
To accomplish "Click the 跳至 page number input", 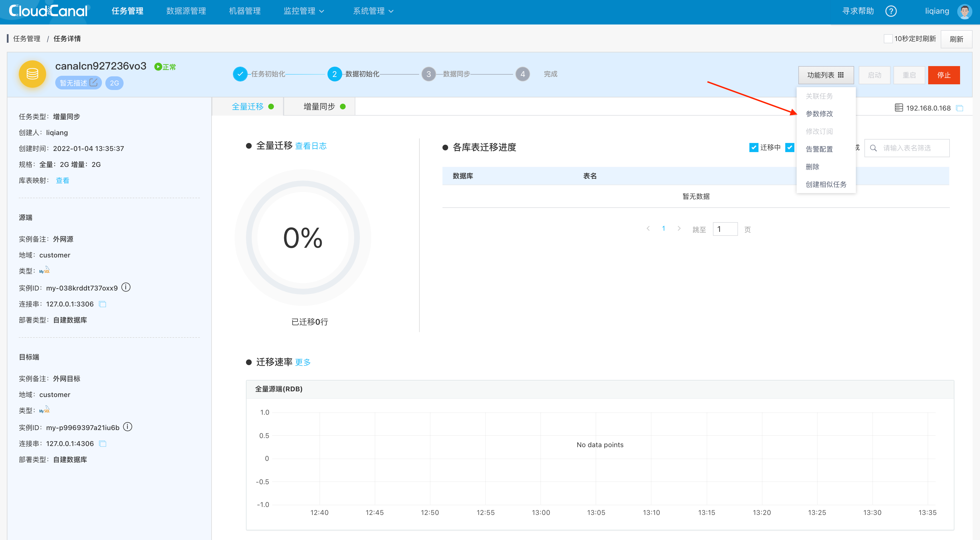I will (725, 229).
